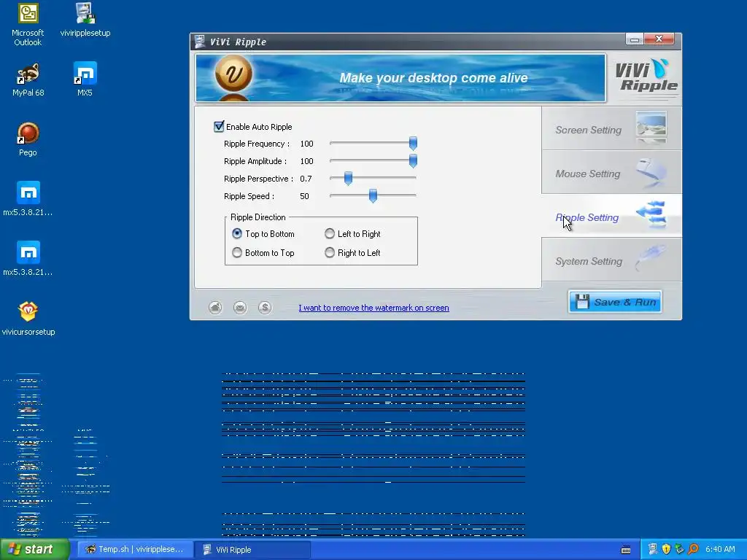Open the System Setting tab
The height and width of the screenshot is (560, 747).
tap(612, 260)
